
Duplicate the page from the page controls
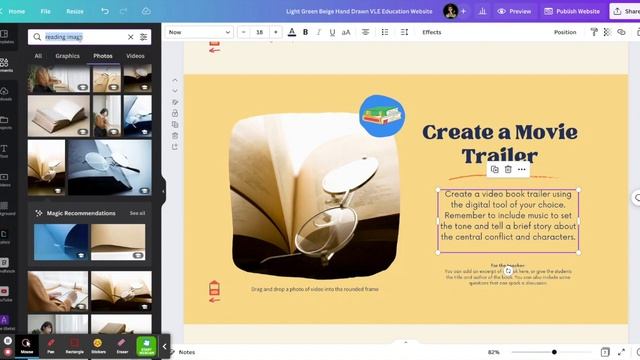(x=175, y=124)
